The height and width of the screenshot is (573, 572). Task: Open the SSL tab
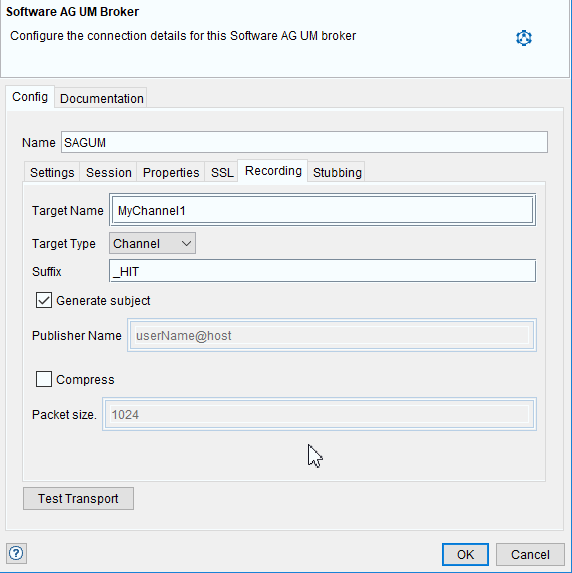pyautogui.click(x=222, y=172)
